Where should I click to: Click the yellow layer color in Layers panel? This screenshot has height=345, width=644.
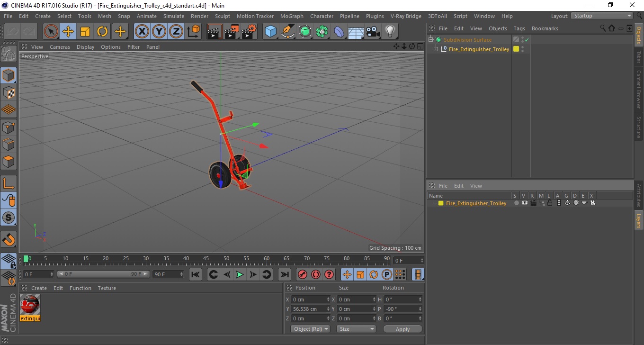441,203
